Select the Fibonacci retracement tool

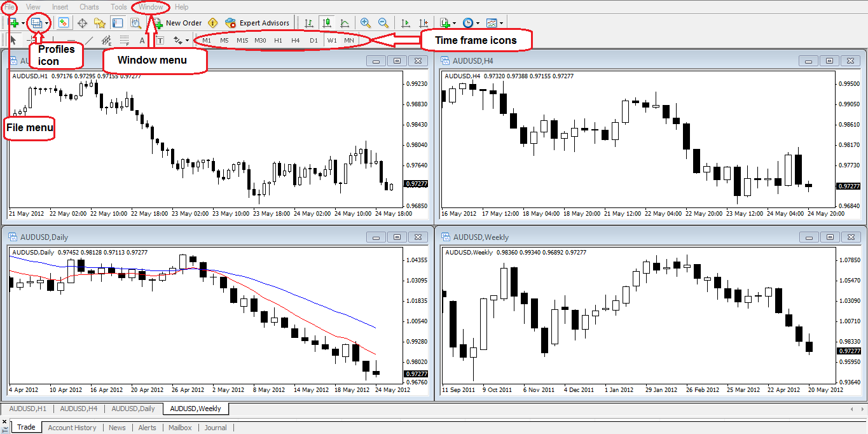coord(125,40)
